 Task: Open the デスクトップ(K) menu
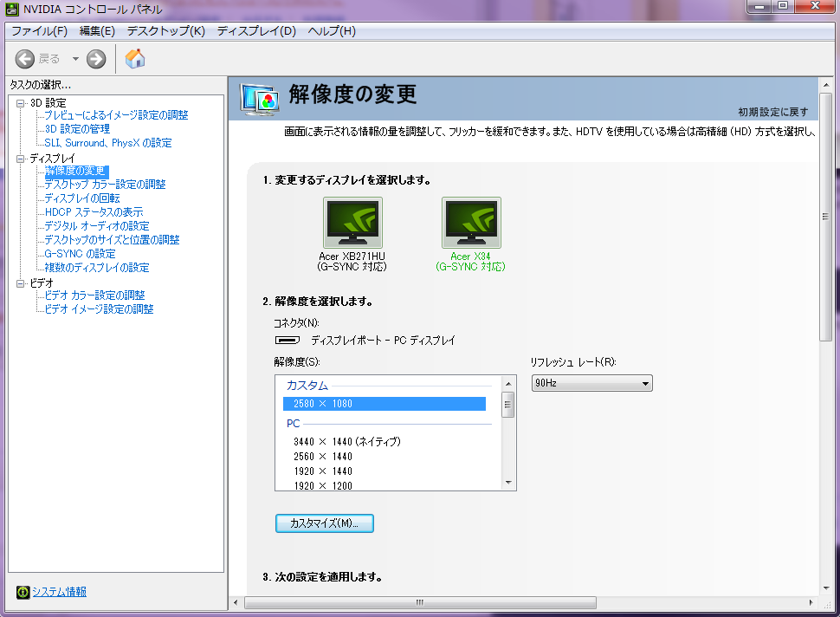coord(166,31)
